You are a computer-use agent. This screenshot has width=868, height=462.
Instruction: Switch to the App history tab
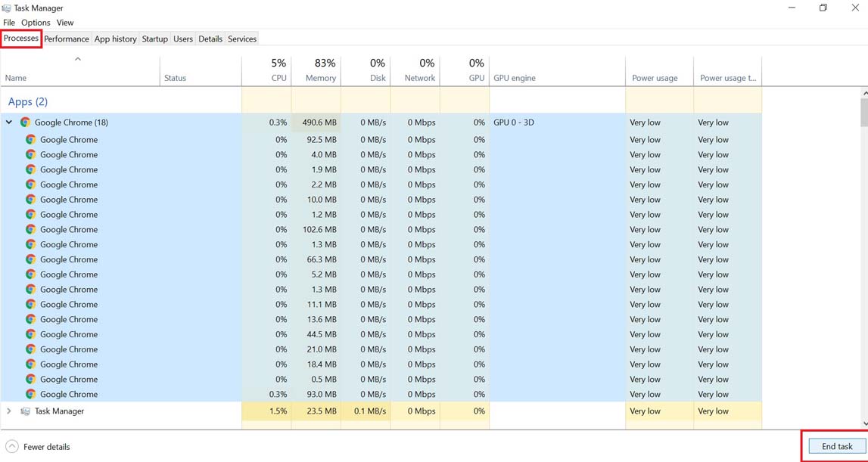click(115, 39)
